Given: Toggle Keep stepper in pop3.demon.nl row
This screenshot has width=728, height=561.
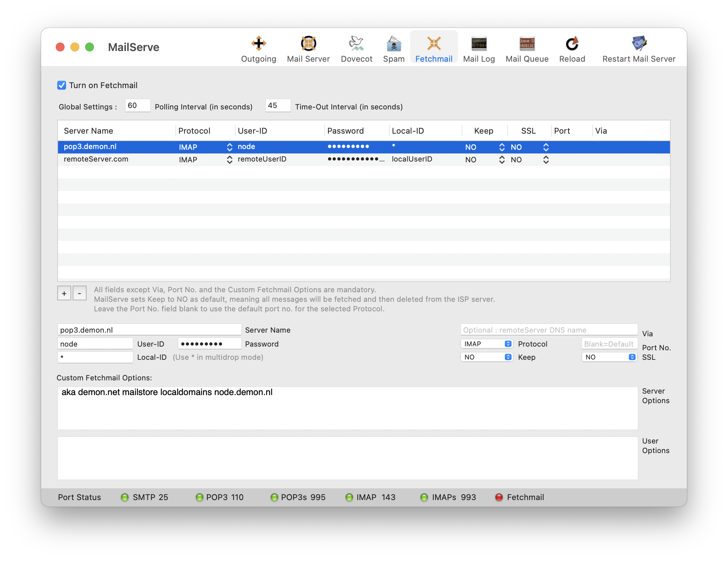Looking at the screenshot, I should coord(502,147).
